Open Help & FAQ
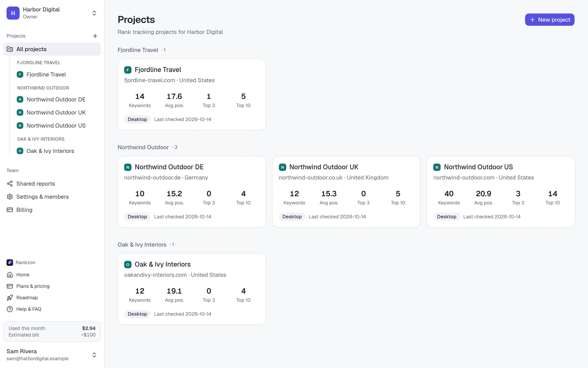This screenshot has height=368, width=588. [x=29, y=309]
